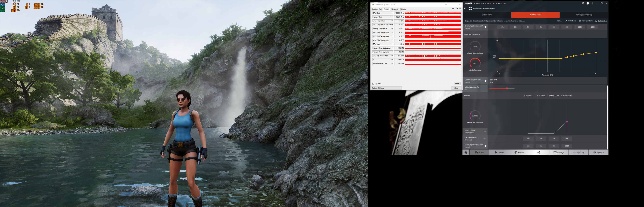This screenshot has width=644, height=207.
Task: Open the Connect share icon in the bottom bar
Action: point(539,152)
